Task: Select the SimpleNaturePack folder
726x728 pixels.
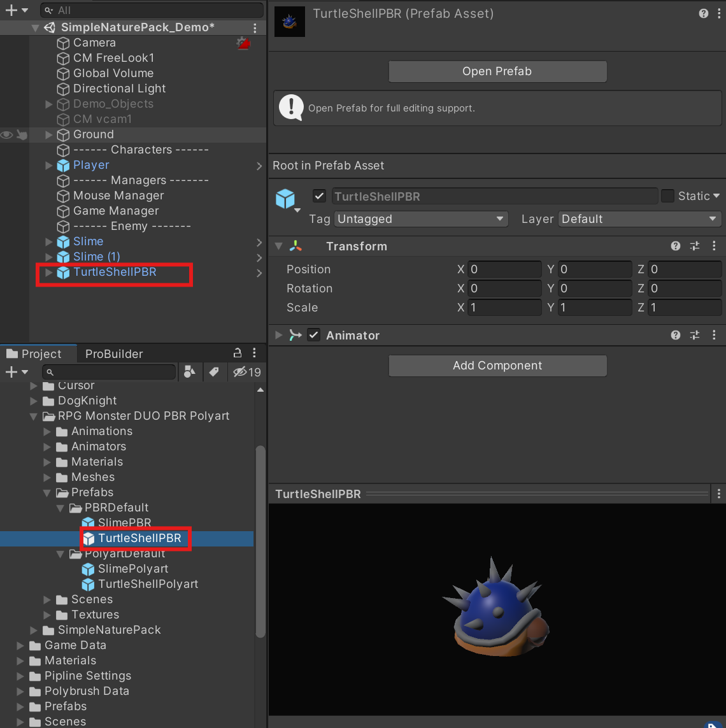Action: coord(109,630)
